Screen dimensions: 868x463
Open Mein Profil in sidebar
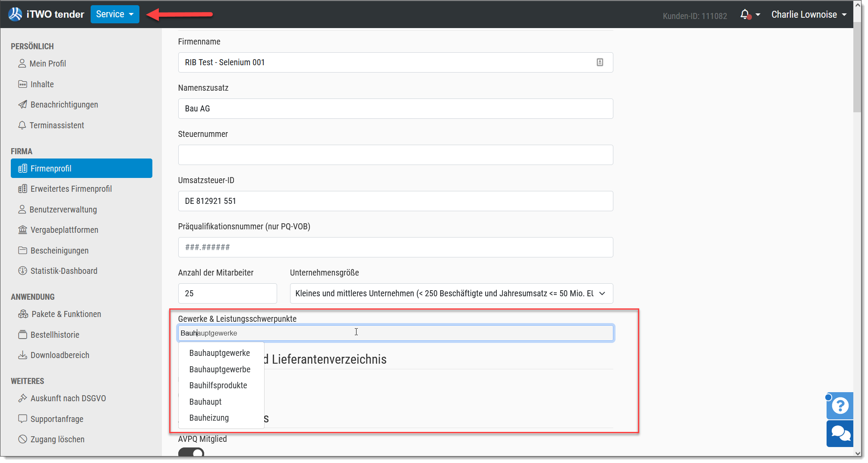42,63
